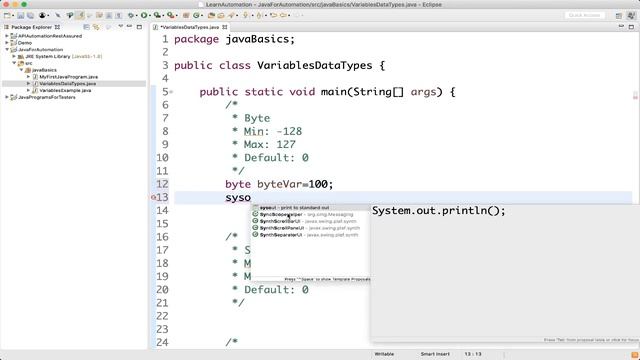Click the Smart Insert status entry
The height and width of the screenshot is (360, 640).
tap(435, 354)
